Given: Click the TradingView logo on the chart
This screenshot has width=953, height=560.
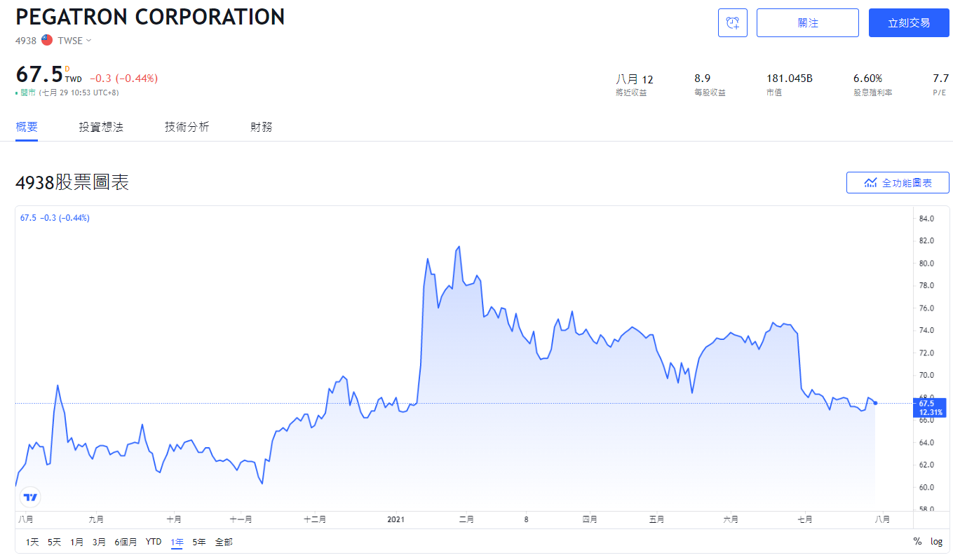Looking at the screenshot, I should 30,497.
